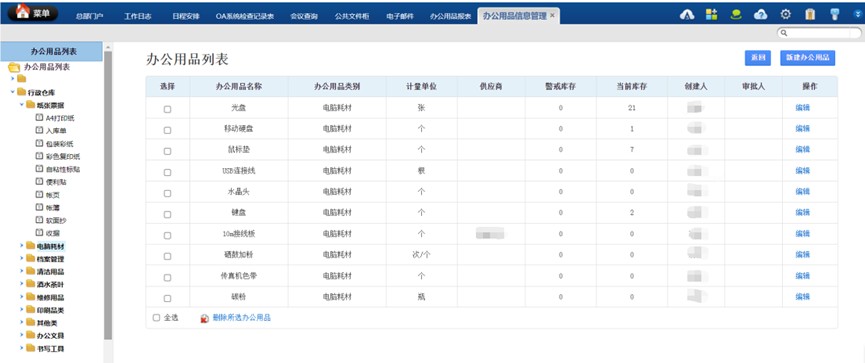This screenshot has width=865, height=363.
Task: Click the clipboard icon in header
Action: (810, 15)
